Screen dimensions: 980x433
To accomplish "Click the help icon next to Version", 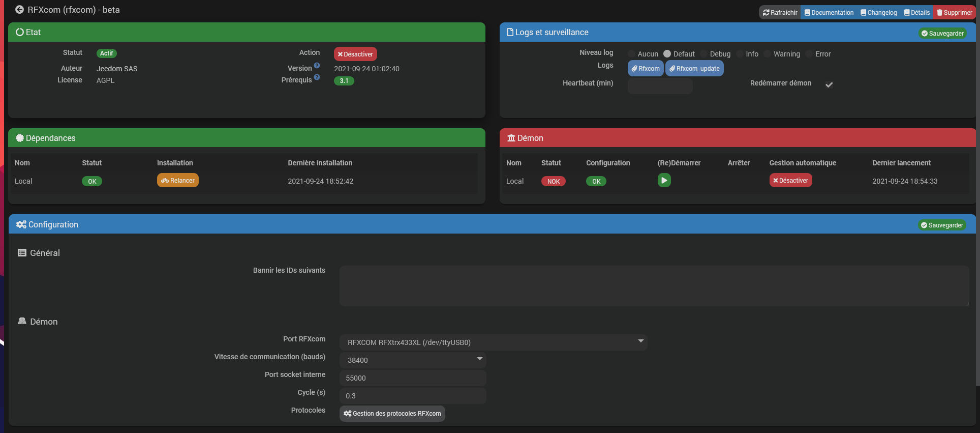I will click(x=317, y=66).
